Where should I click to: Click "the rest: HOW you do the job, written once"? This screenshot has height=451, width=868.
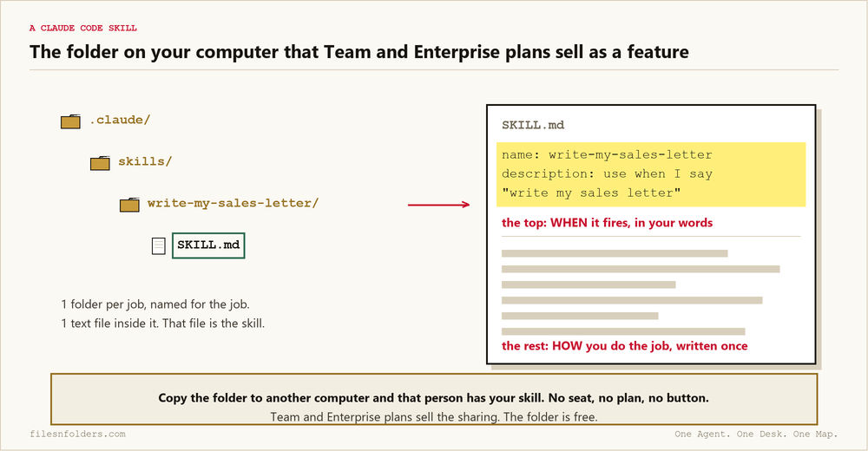click(x=624, y=346)
